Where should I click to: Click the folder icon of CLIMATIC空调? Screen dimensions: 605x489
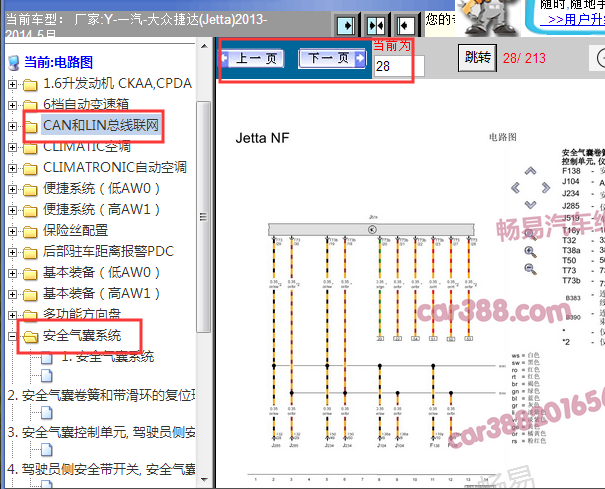[x=30, y=148]
